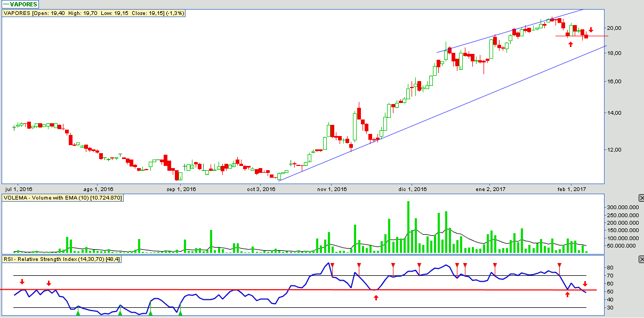Click the 'ago 1, 2016' date label
Viewport: 644px width, 318px height.
click(99, 189)
